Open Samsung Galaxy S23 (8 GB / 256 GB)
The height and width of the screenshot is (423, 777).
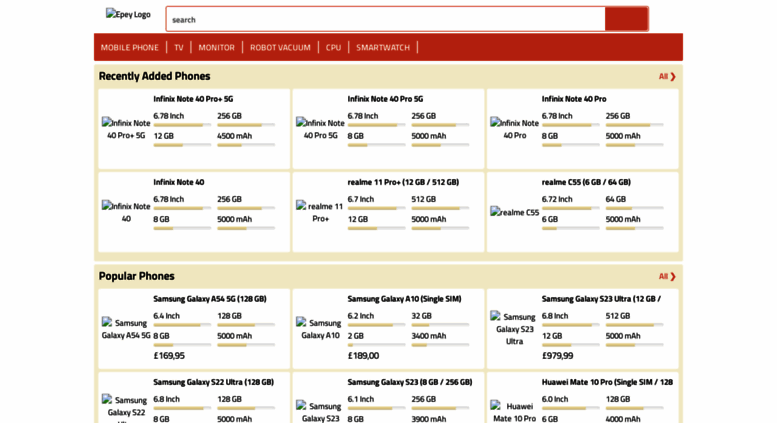point(410,382)
